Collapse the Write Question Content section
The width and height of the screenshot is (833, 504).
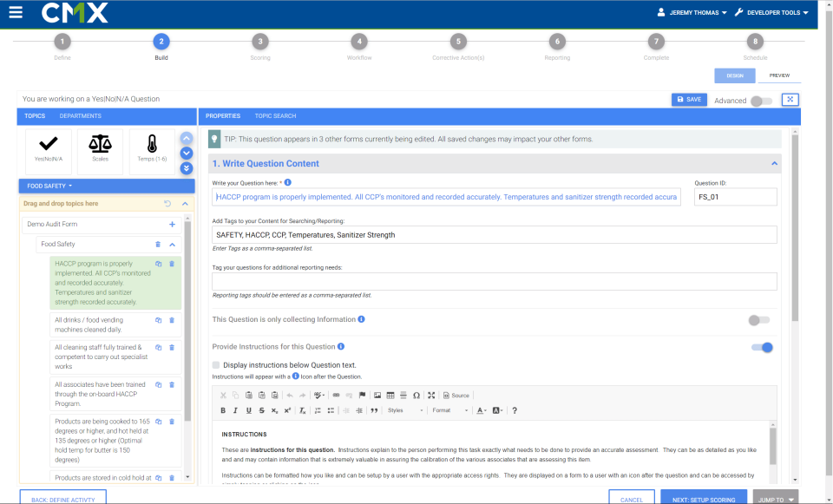pyautogui.click(x=774, y=164)
